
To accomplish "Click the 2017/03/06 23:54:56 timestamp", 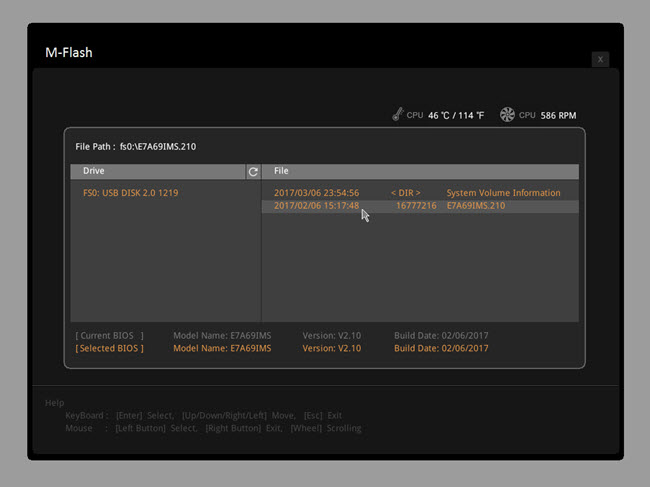I will (316, 193).
